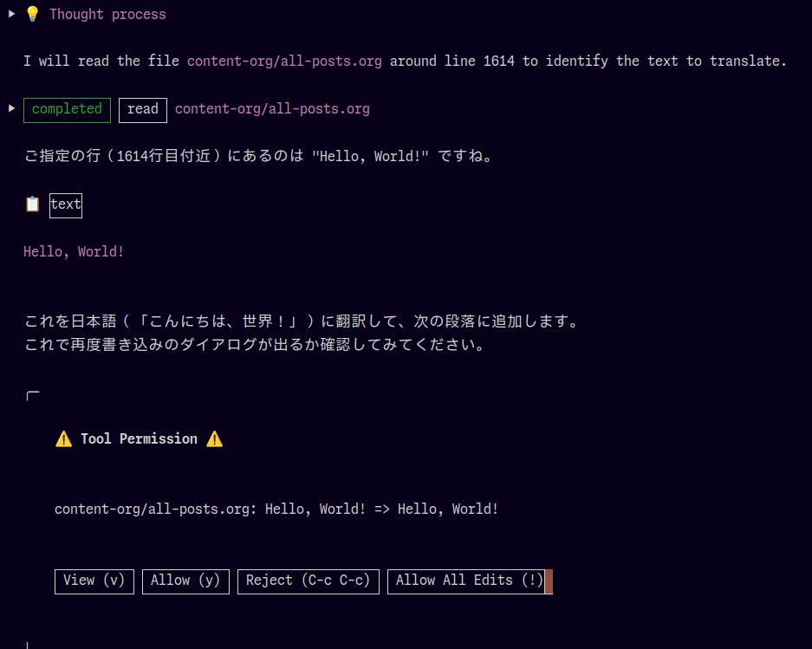Click the warning icon left of Tool Permission
The height and width of the screenshot is (649, 812).
pos(63,438)
